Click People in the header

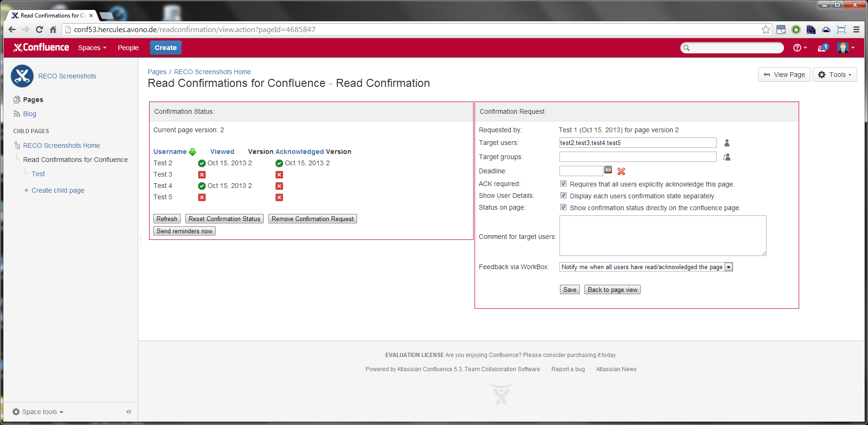[128, 48]
